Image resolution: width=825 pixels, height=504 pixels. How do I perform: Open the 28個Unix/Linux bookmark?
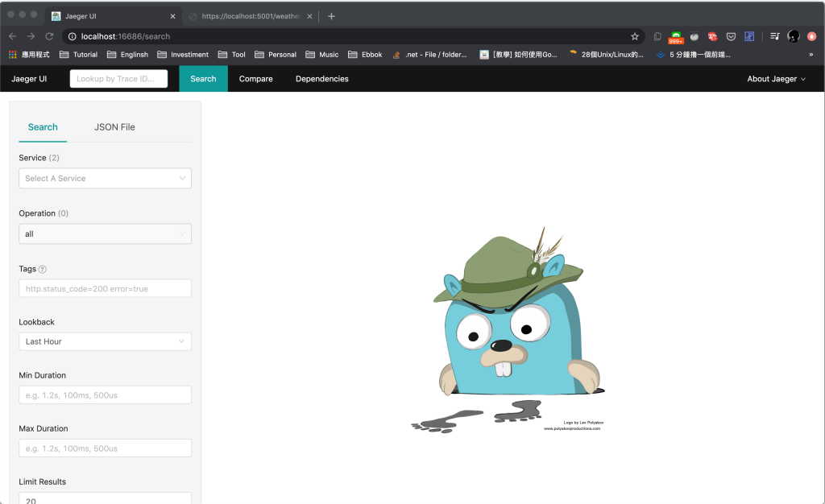click(607, 55)
